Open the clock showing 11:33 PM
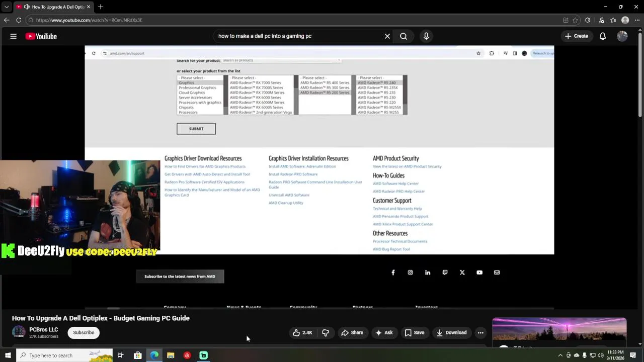644x362 pixels. tap(615, 355)
